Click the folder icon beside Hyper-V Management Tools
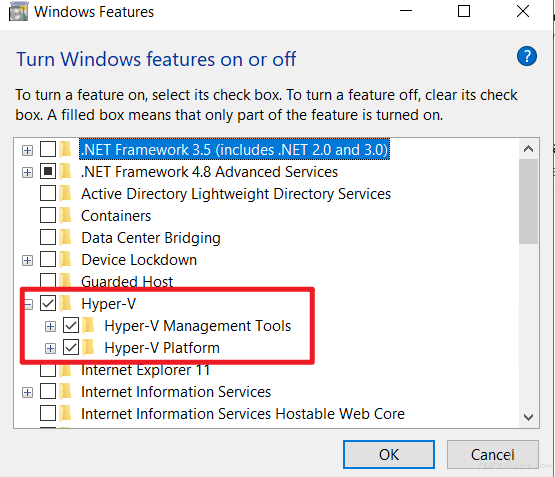 pos(88,326)
